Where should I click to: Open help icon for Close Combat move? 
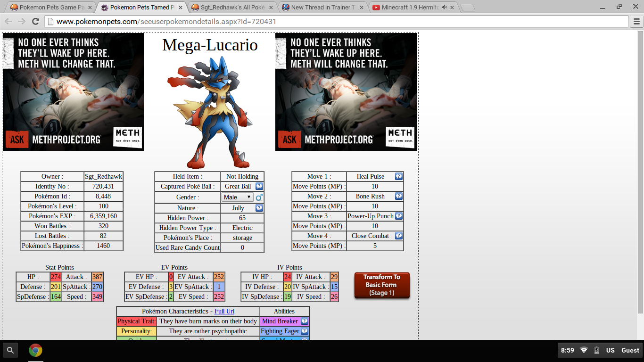pos(398,236)
